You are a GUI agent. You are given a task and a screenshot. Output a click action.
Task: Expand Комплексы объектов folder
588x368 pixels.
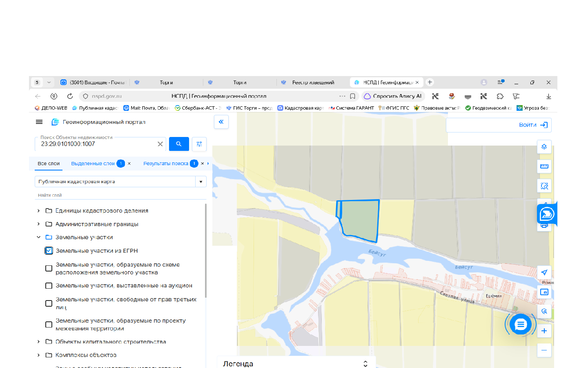pos(39,355)
